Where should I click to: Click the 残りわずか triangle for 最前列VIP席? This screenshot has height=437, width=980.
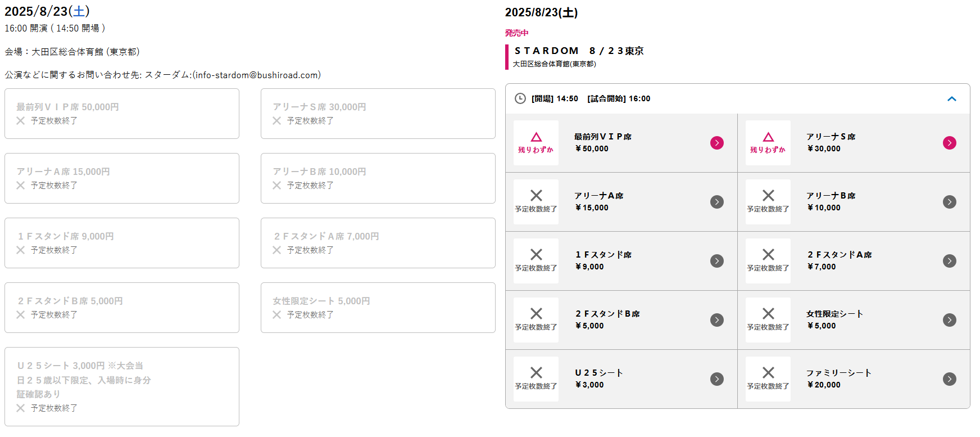coord(536,138)
